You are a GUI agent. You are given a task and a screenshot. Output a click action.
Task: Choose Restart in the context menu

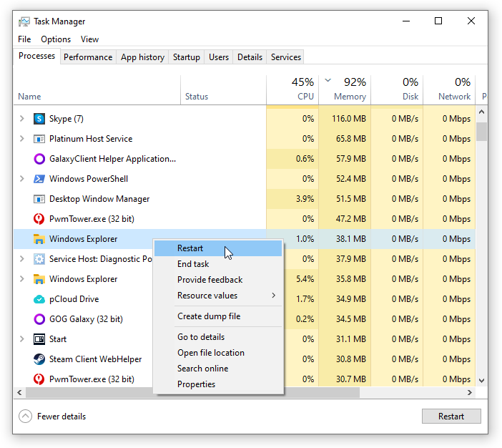[x=218, y=248]
